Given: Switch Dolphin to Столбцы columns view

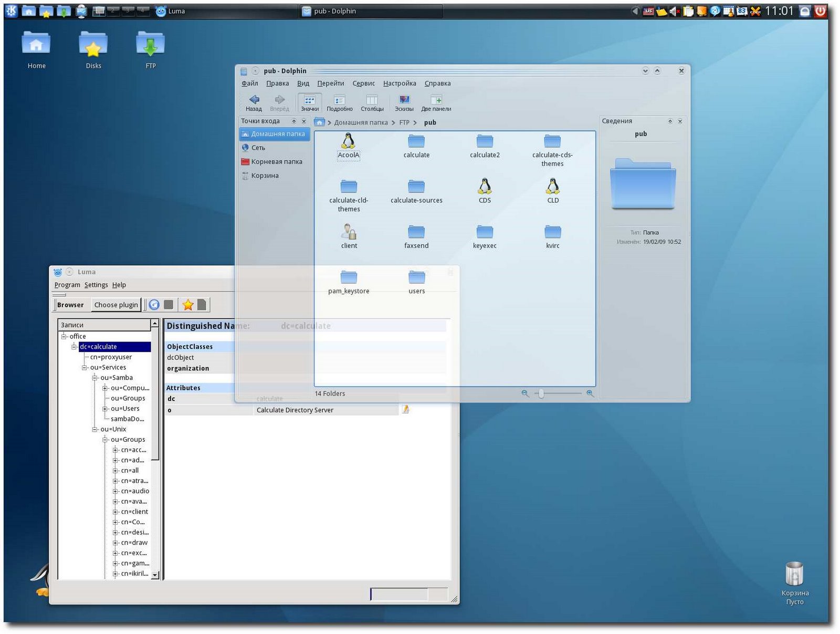Looking at the screenshot, I should (x=372, y=103).
